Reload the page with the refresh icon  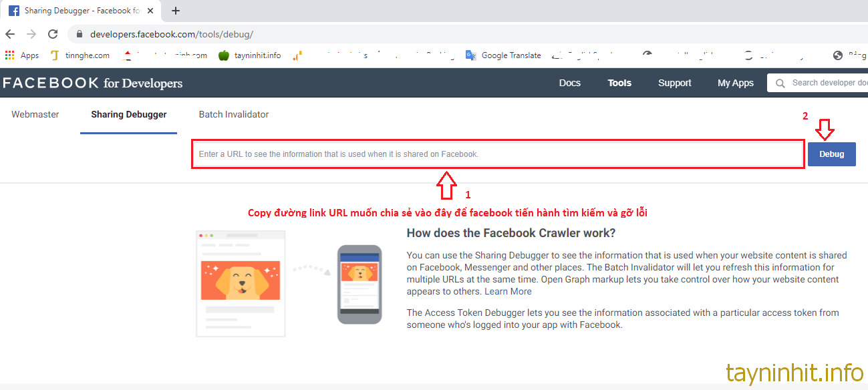[x=53, y=34]
